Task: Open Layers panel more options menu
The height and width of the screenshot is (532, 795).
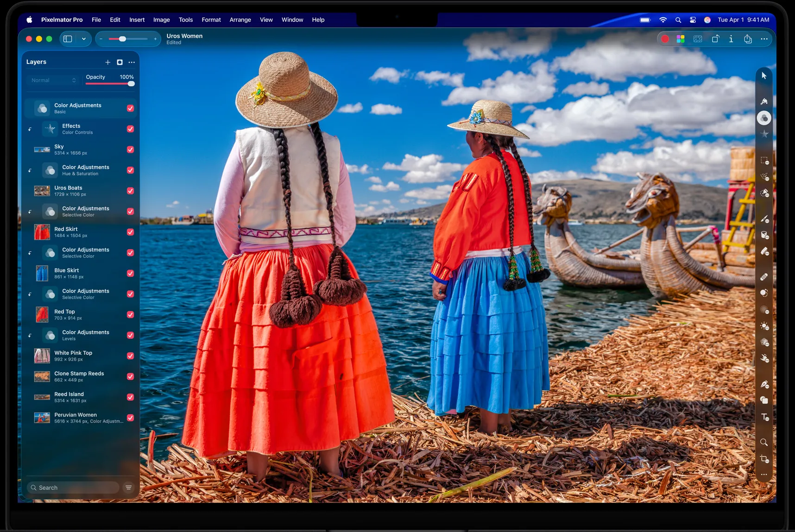Action: (132, 62)
